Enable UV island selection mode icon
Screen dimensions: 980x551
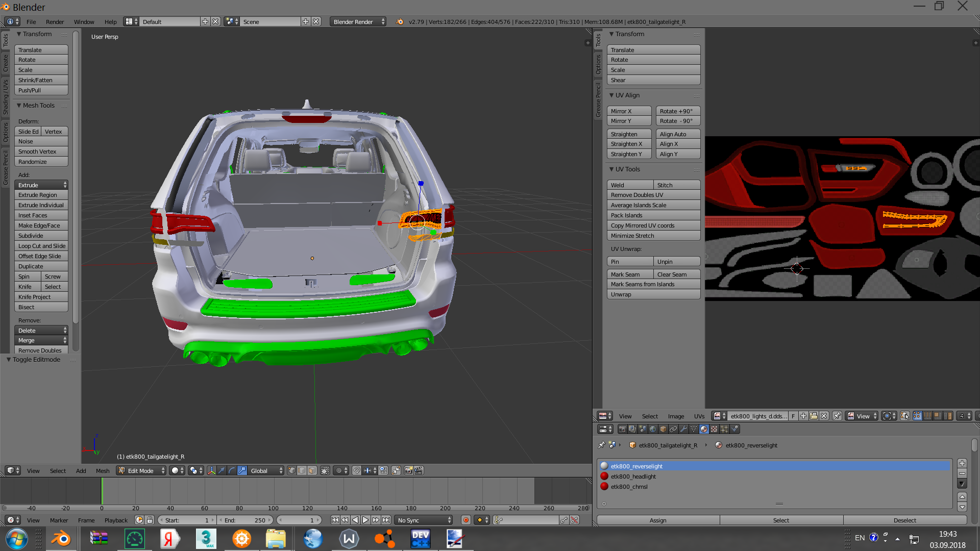coord(948,416)
